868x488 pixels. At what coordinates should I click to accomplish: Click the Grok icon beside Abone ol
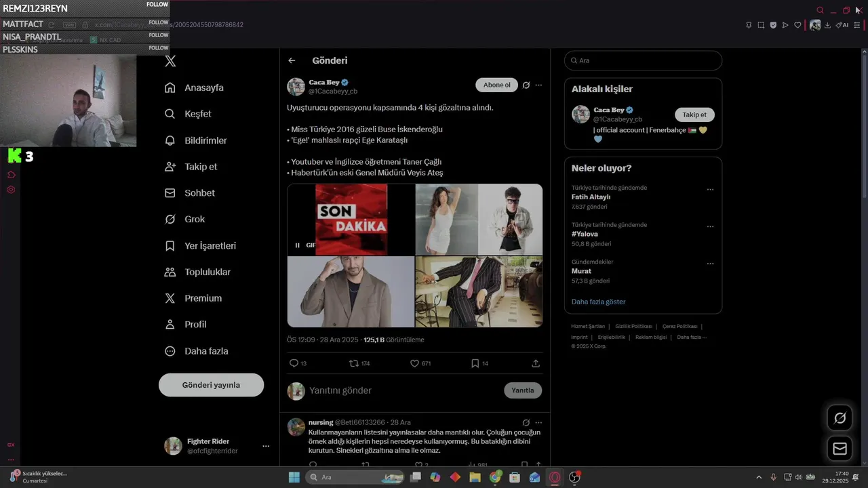(526, 85)
